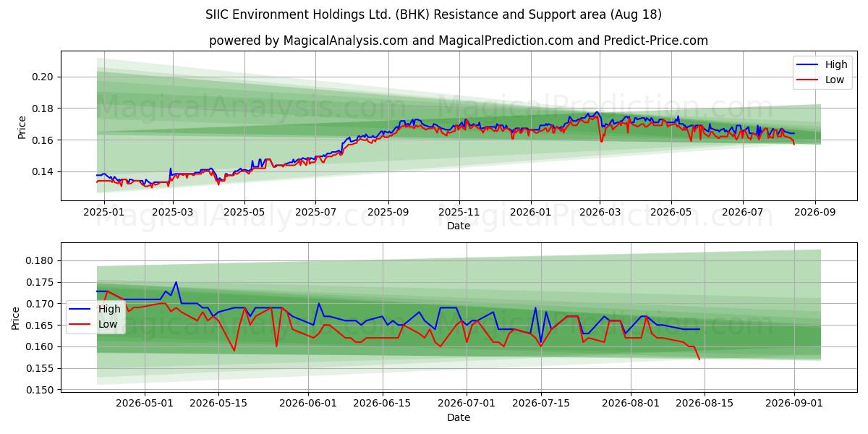This screenshot has height=434, width=868.
Task: Click the 0.16 price tick on top chart
Action: point(43,140)
